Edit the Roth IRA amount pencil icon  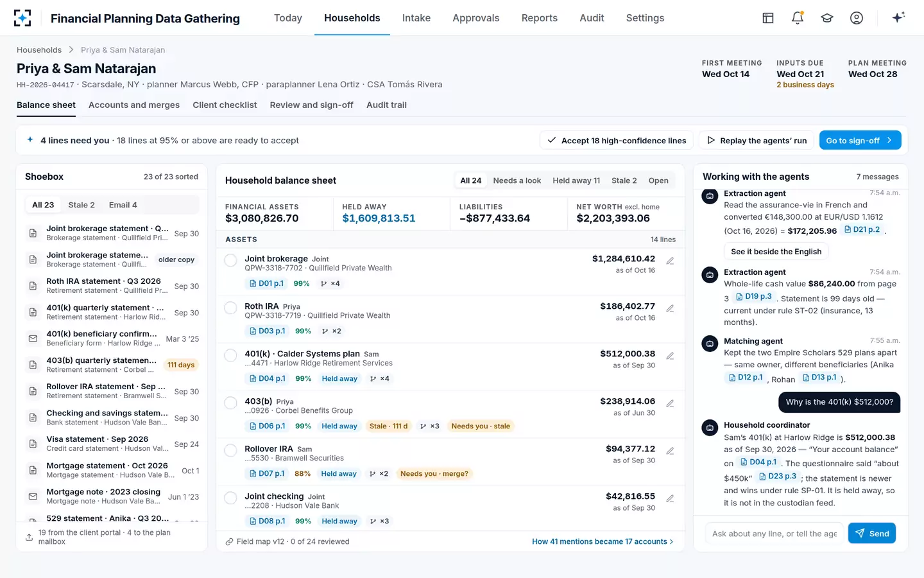click(x=670, y=308)
